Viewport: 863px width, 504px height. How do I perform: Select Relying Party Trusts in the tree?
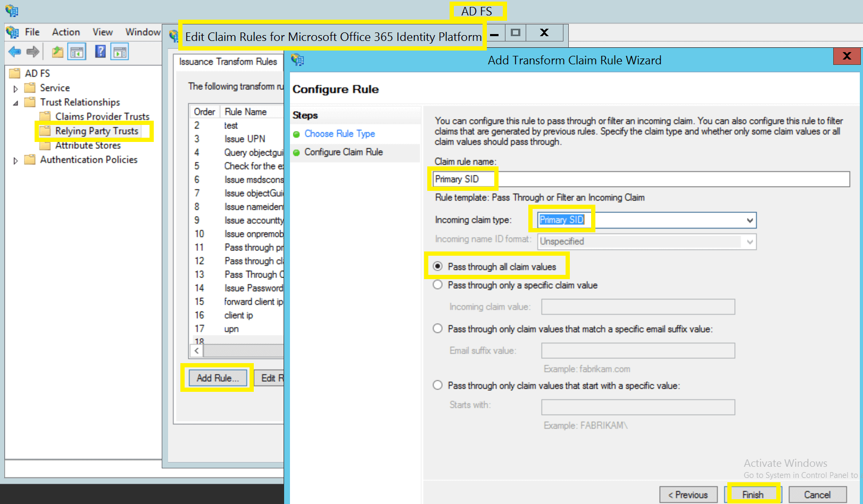click(x=96, y=131)
